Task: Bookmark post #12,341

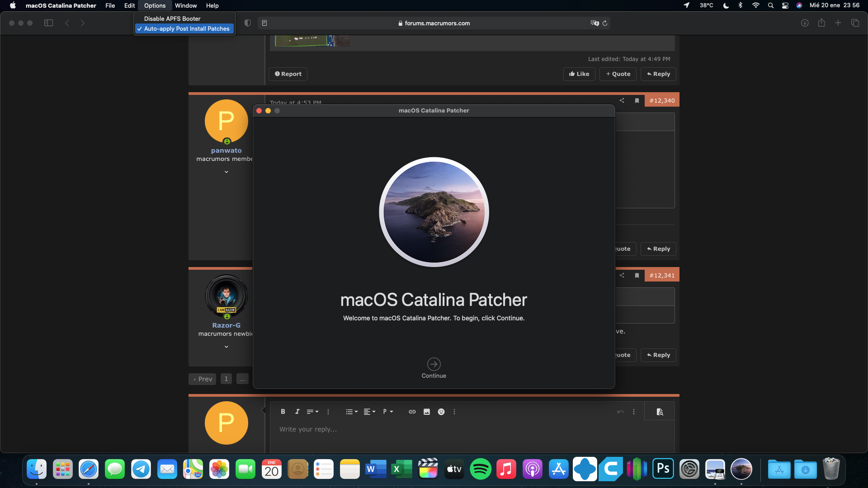Action: click(637, 275)
